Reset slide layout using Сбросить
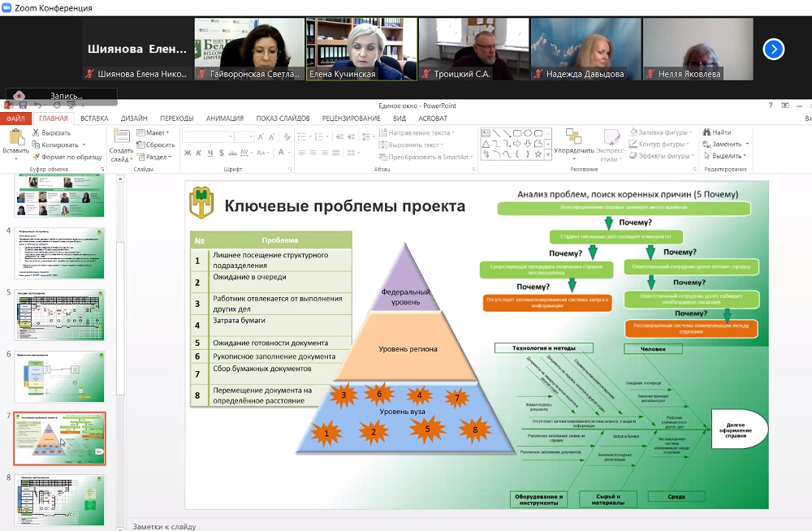 [x=154, y=145]
